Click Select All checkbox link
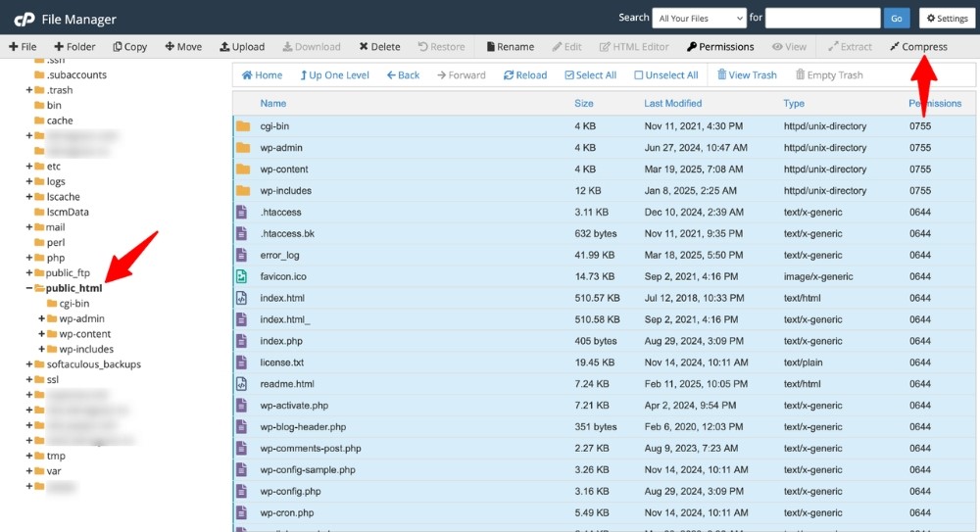The width and height of the screenshot is (980, 532). [x=591, y=75]
